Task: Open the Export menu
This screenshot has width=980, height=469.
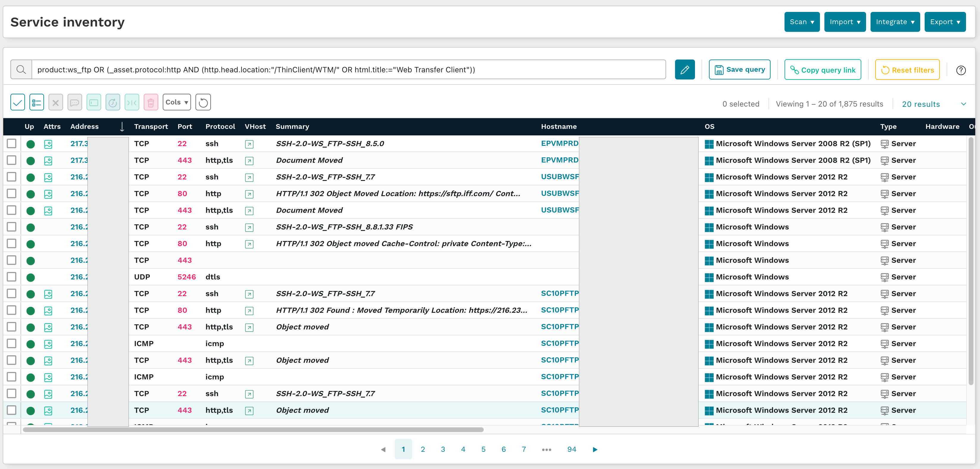Action: point(945,22)
